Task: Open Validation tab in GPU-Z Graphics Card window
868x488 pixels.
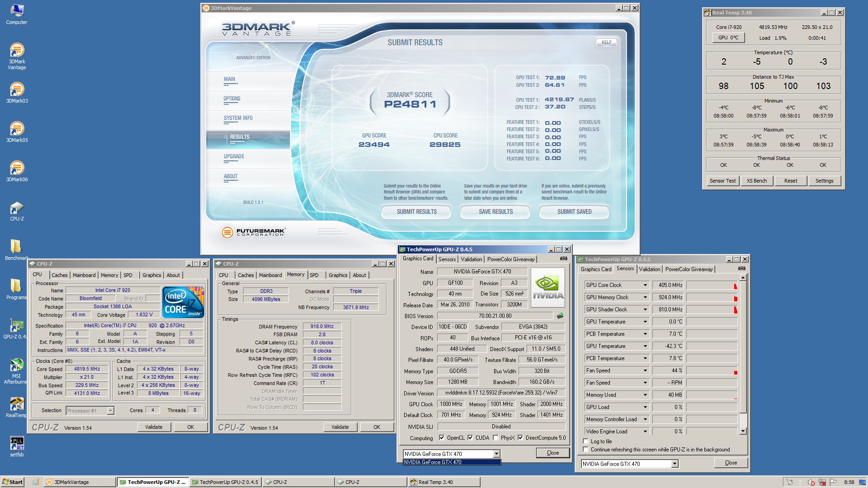Action: (x=471, y=259)
